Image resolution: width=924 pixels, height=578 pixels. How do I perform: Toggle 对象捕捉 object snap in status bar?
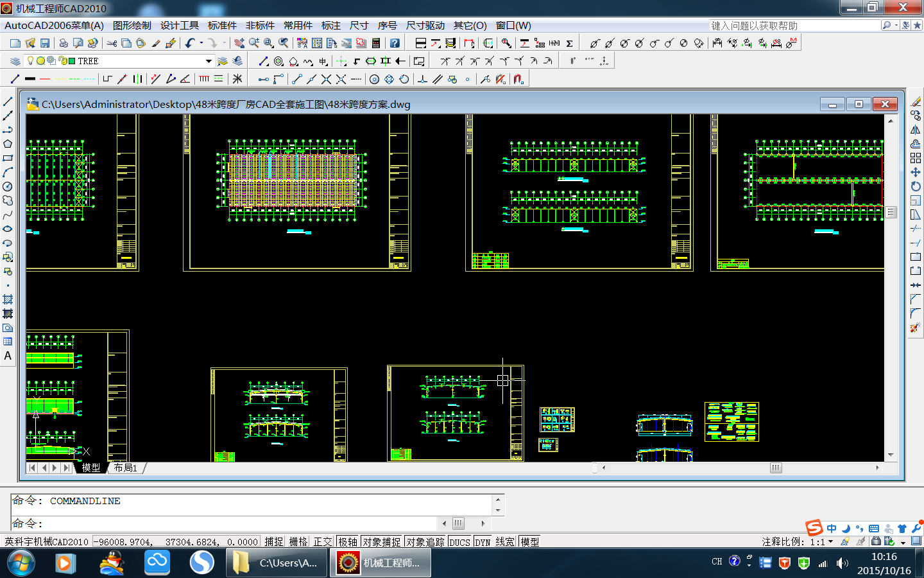382,542
